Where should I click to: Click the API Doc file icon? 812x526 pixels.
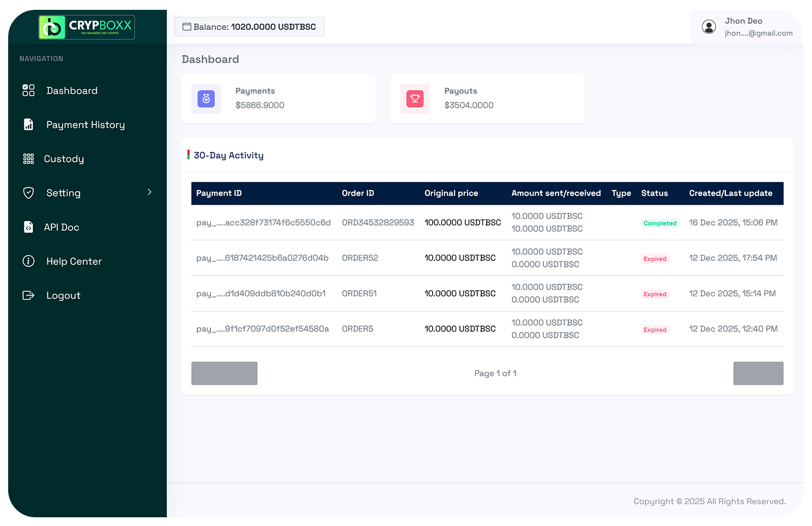(28, 227)
